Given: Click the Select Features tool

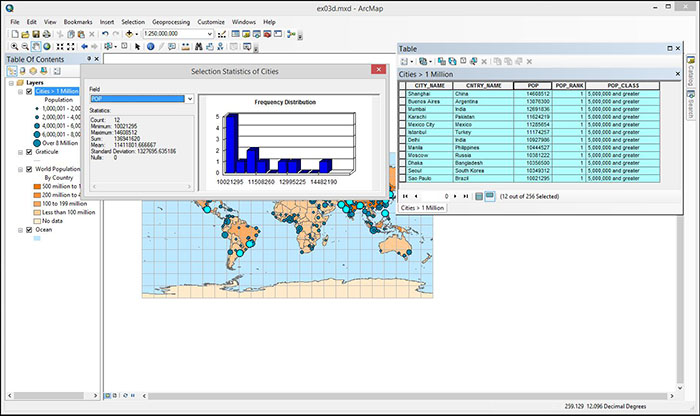Looking at the screenshot, I should point(108,46).
